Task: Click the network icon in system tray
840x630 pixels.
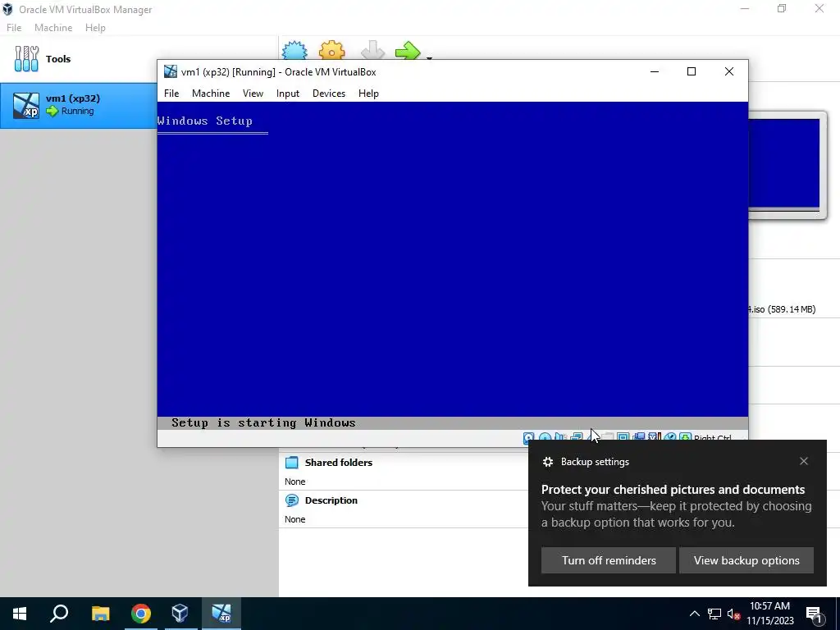Action: pyautogui.click(x=714, y=614)
